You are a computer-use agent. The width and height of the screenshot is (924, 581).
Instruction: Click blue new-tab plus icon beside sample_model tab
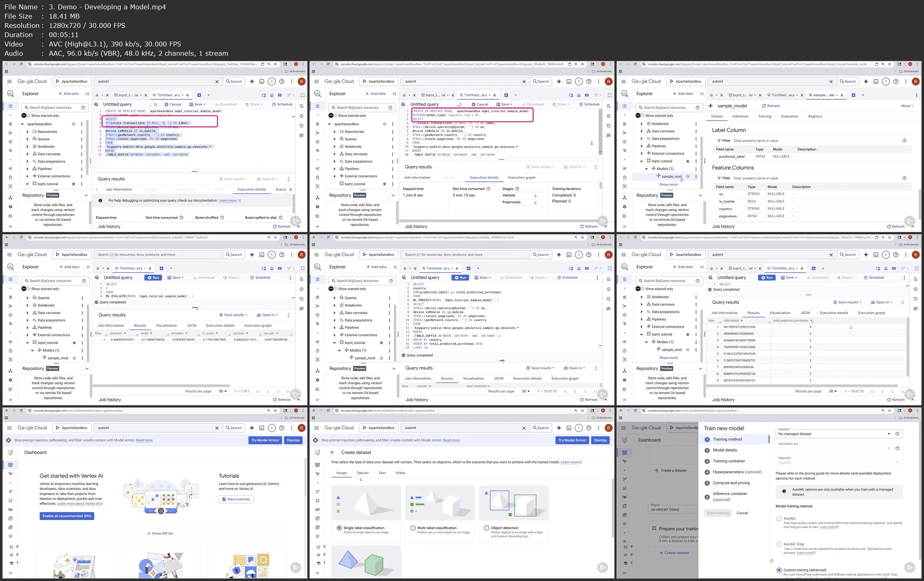click(x=853, y=95)
